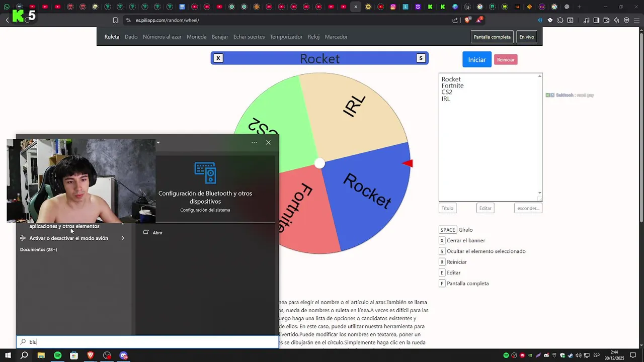Screen dimensions: 644x362
Task: Click the volume speaker tray icon
Action: (578, 355)
